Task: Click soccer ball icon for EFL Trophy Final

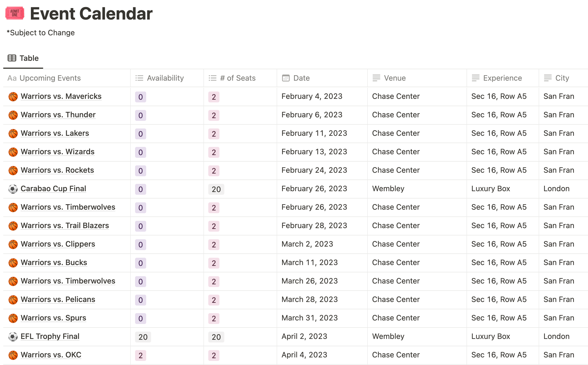Action: pos(13,336)
